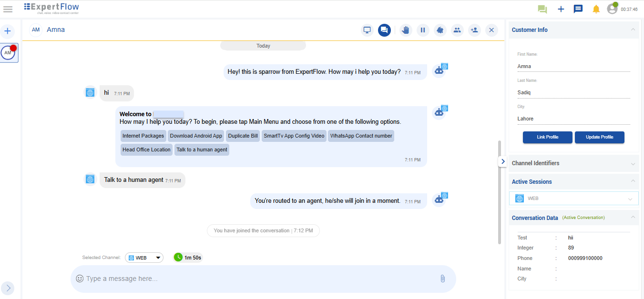Viewport: 644px width, 299px height.
Task: Open notifications via the bell icon
Action: point(596,9)
